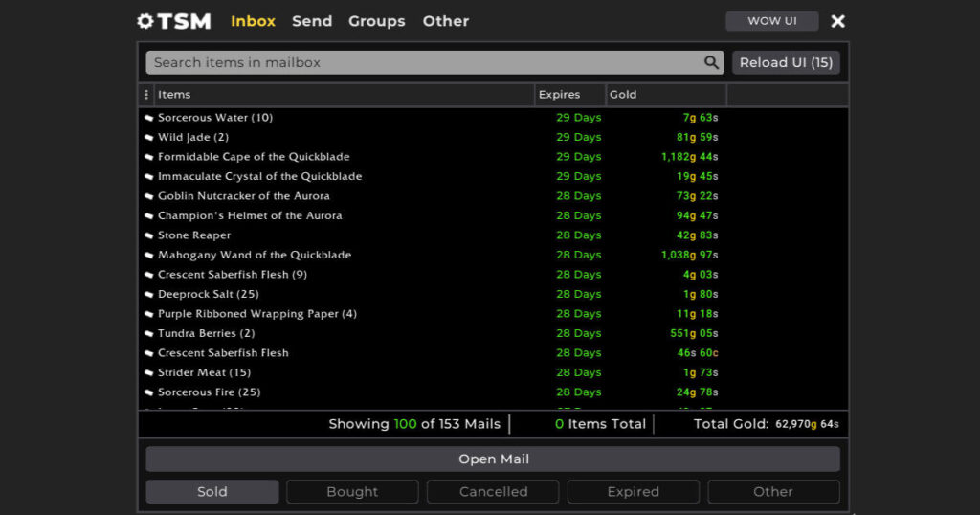Switch to WOW UI view
Screen dimensions: 980x515
tap(771, 21)
